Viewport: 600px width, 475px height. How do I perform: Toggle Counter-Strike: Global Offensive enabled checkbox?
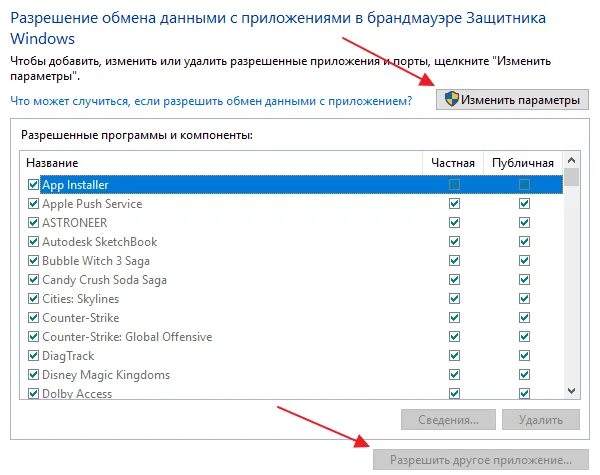[33, 336]
